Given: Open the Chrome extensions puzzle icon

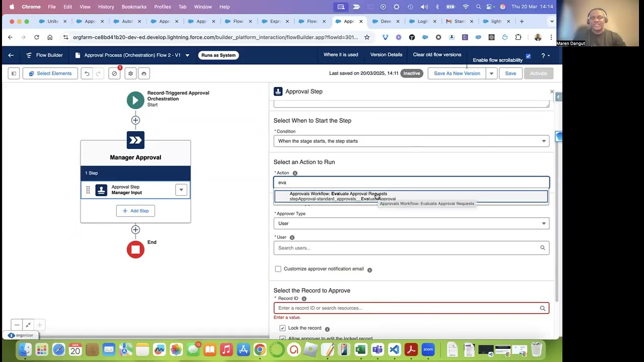Looking at the screenshot, I should click(518, 37).
